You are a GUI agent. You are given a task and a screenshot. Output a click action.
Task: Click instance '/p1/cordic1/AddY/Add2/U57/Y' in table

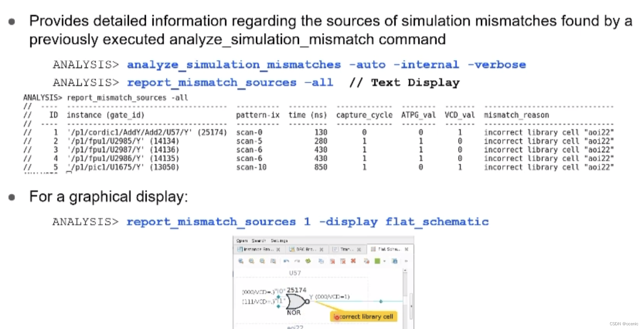147,132
